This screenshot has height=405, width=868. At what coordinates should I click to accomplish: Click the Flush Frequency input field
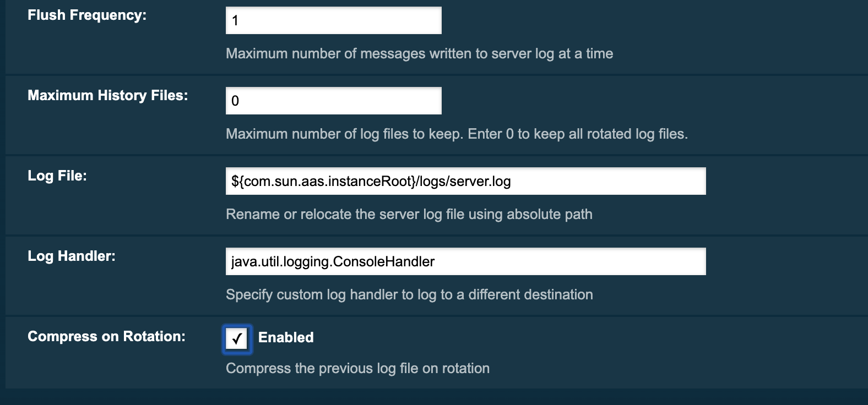click(333, 20)
